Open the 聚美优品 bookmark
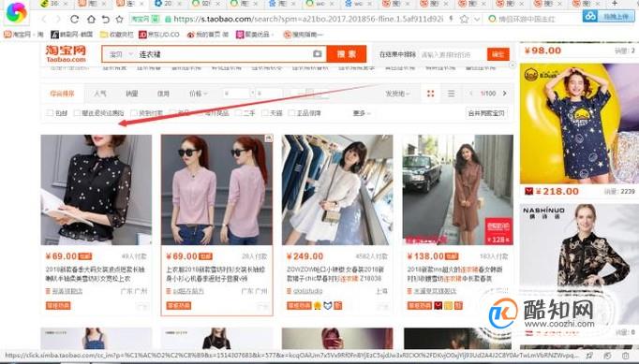Screen dimensions: 639x364 255,35
